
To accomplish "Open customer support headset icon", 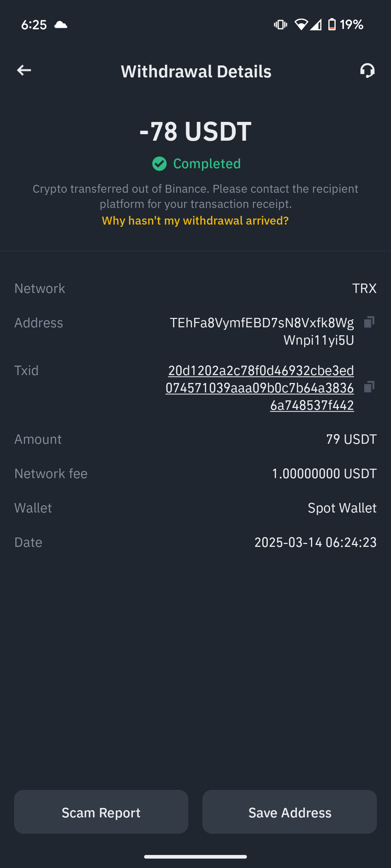I will point(367,71).
